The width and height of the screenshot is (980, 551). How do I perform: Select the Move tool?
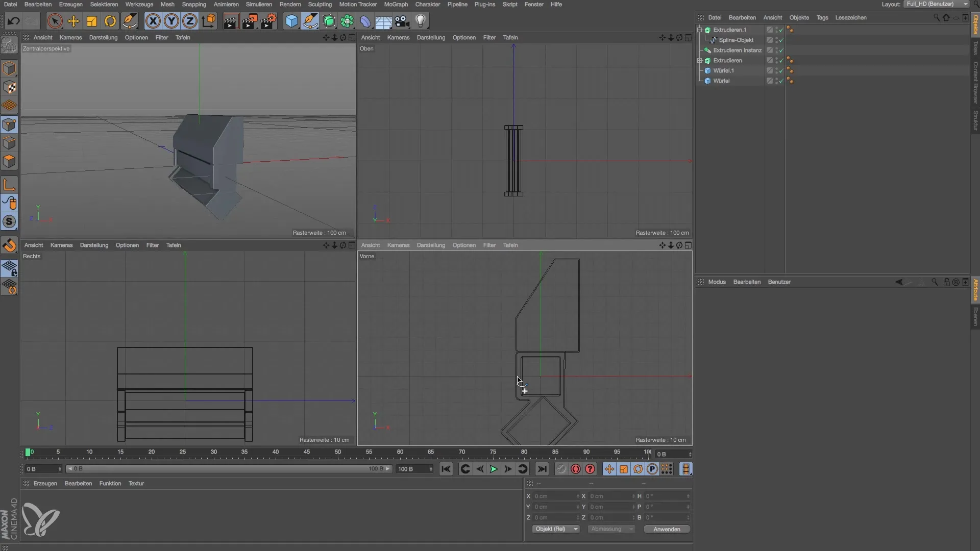[73, 21]
